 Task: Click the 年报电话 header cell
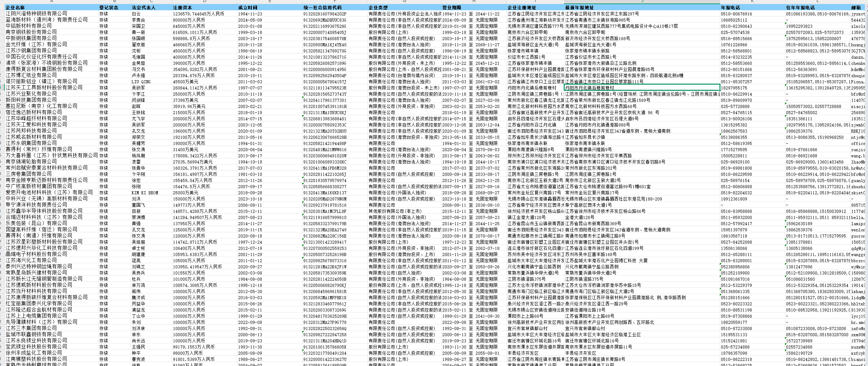click(x=730, y=8)
